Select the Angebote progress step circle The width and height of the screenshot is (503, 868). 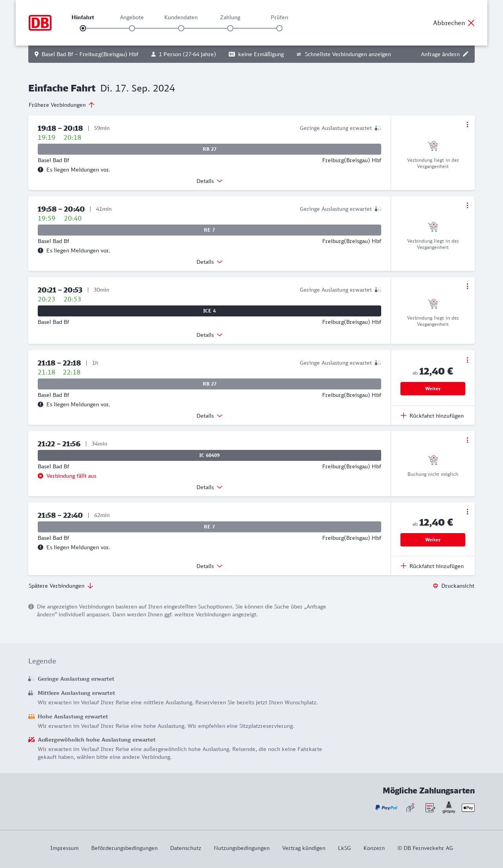point(132,28)
